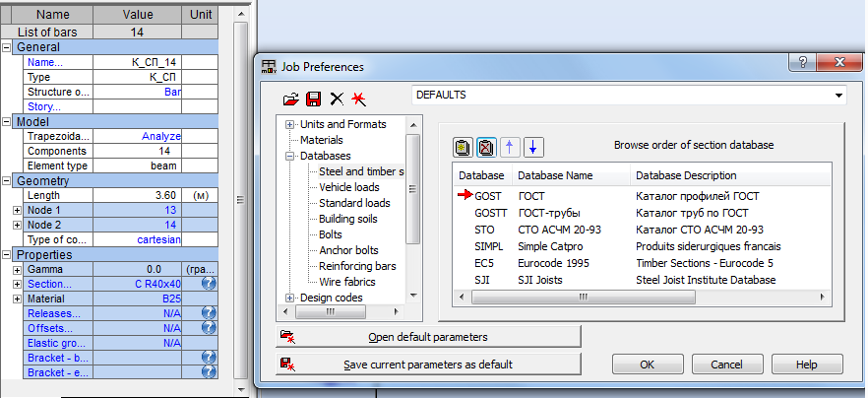Click Open default parameters button
Viewport: 868px width, 398px height.
(x=428, y=337)
